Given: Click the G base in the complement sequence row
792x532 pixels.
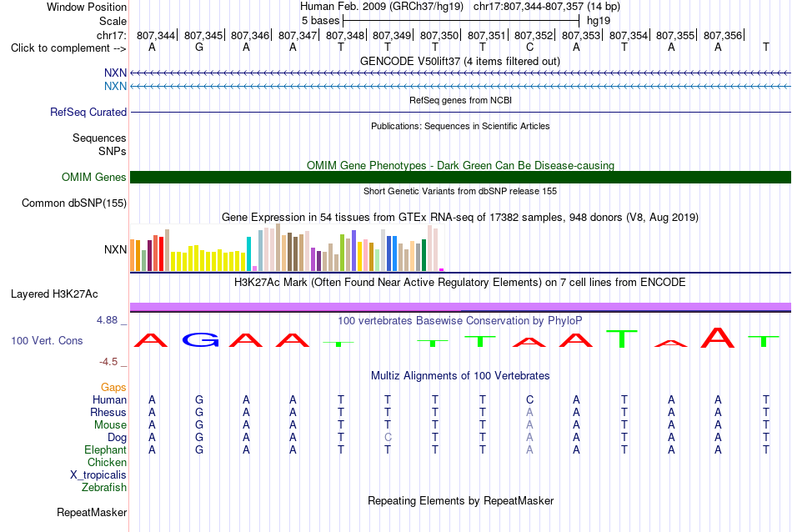Looking at the screenshot, I should coord(199,48).
